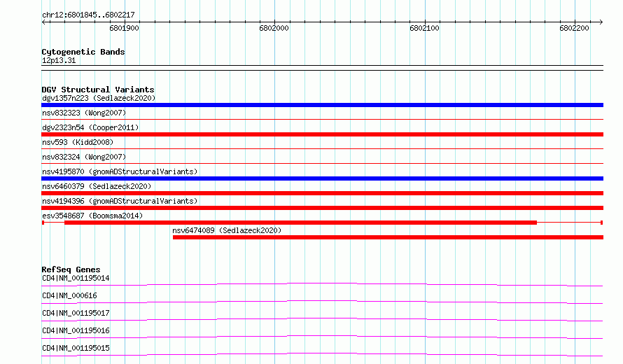Screen dimensions: 623x364
Task: Click the 6802000 ruler position label
Action: pyautogui.click(x=274, y=28)
